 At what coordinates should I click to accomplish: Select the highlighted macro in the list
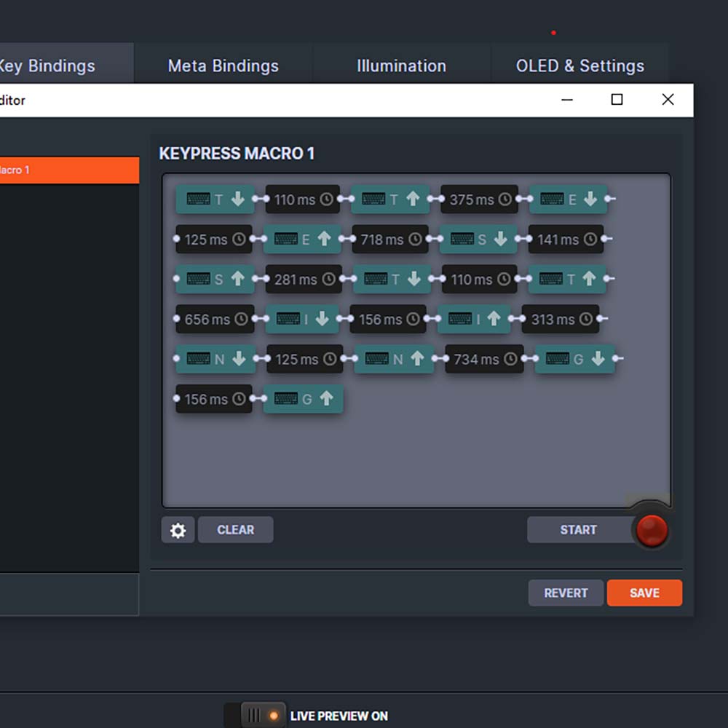66,170
